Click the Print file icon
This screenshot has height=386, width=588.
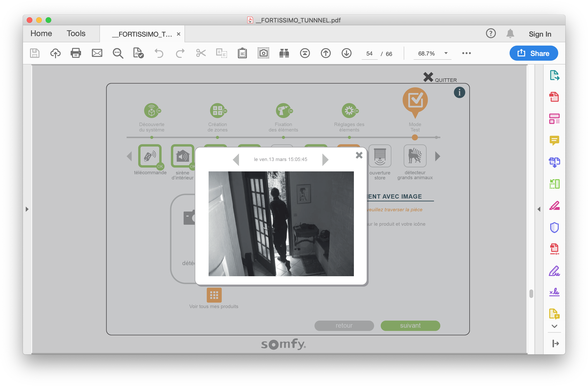(x=76, y=53)
